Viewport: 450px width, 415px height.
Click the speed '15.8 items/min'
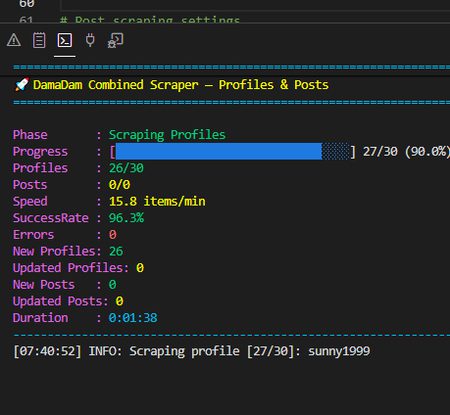tap(157, 201)
